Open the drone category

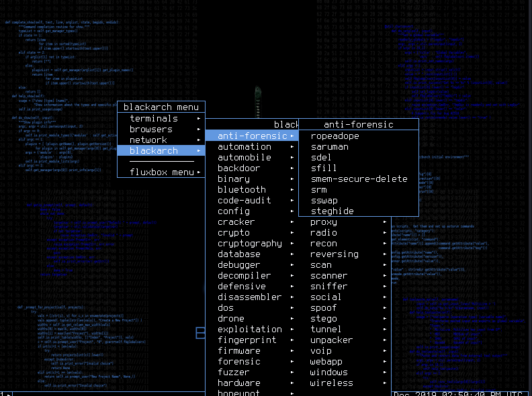click(x=252, y=319)
